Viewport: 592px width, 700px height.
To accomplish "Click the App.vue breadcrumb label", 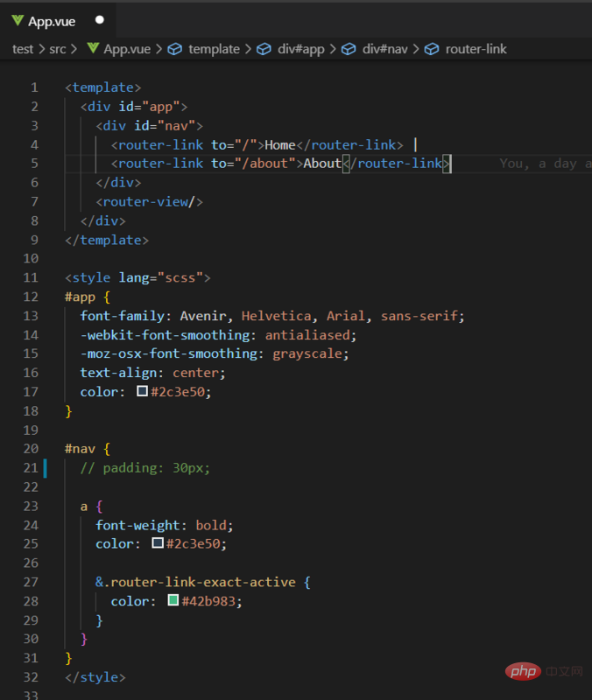I will pyautogui.click(x=127, y=49).
